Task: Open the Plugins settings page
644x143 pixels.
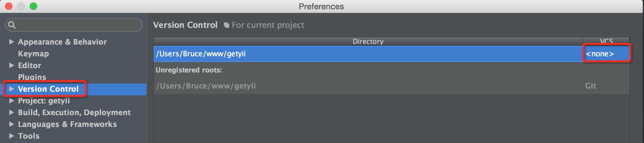Action: pyautogui.click(x=32, y=77)
